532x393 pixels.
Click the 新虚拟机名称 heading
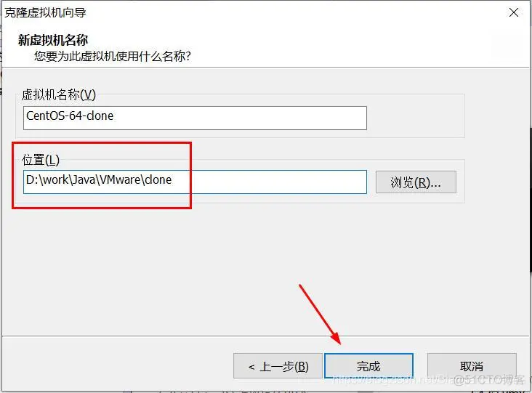coord(52,40)
